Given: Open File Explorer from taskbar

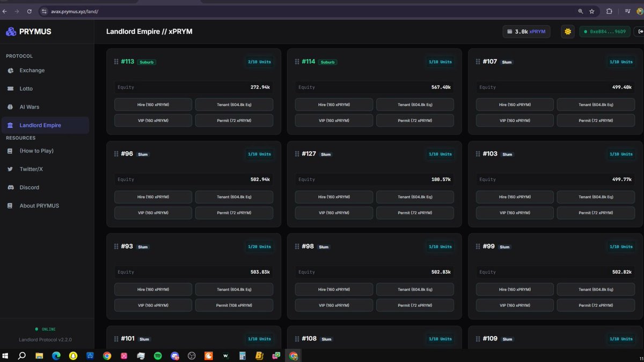Looking at the screenshot, I should [39, 356].
